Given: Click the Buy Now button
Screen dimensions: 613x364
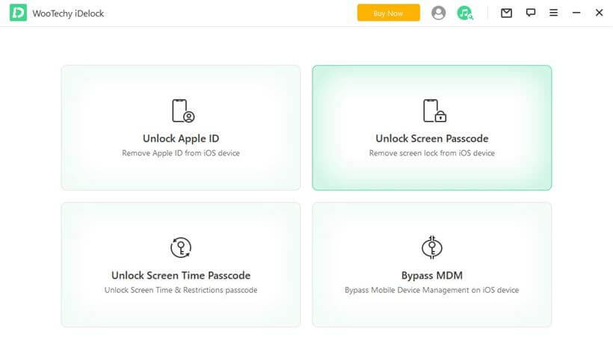Looking at the screenshot, I should pos(388,13).
